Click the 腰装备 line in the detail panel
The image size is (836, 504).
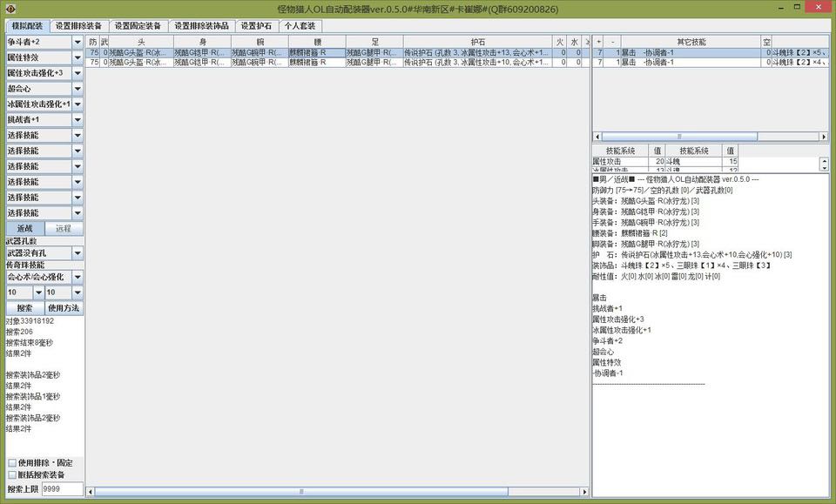[630, 233]
